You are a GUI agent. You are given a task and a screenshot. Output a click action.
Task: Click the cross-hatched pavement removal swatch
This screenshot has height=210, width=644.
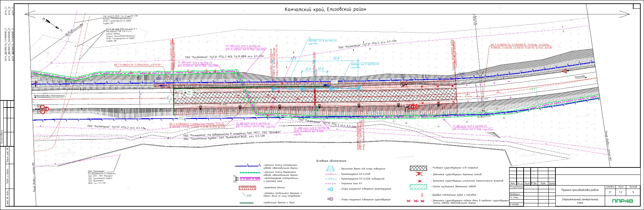pyautogui.click(x=418, y=168)
